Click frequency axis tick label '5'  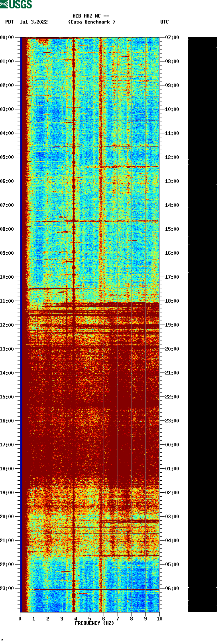(x=90, y=619)
